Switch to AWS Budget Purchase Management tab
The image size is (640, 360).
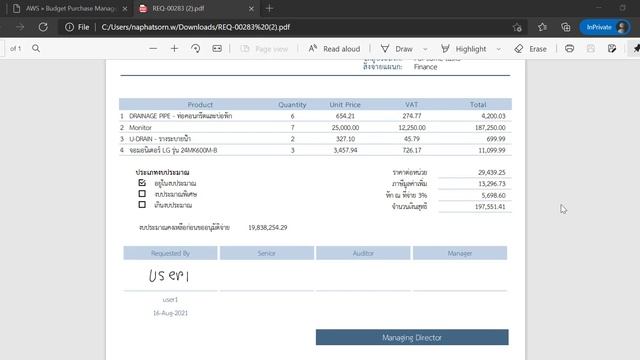coord(71,8)
